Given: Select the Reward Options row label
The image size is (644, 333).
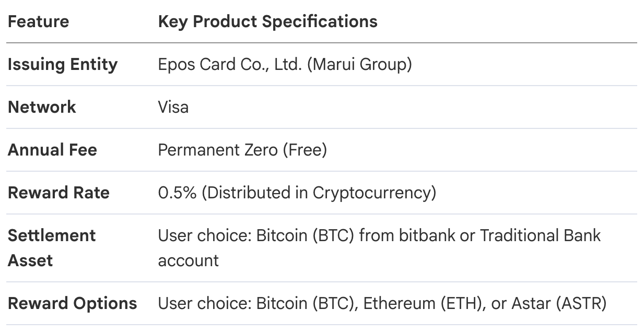Looking at the screenshot, I should pos(73,303).
